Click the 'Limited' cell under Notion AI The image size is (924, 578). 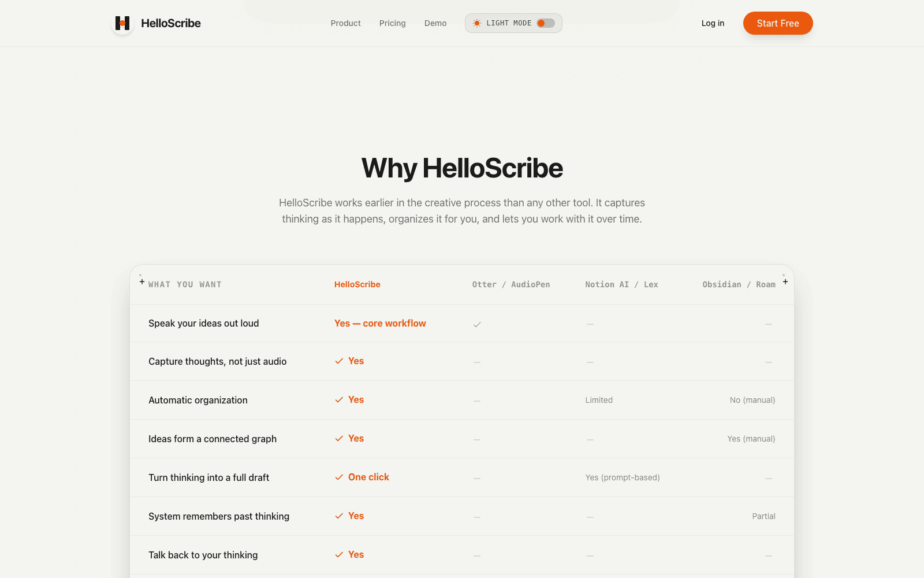tap(599, 400)
